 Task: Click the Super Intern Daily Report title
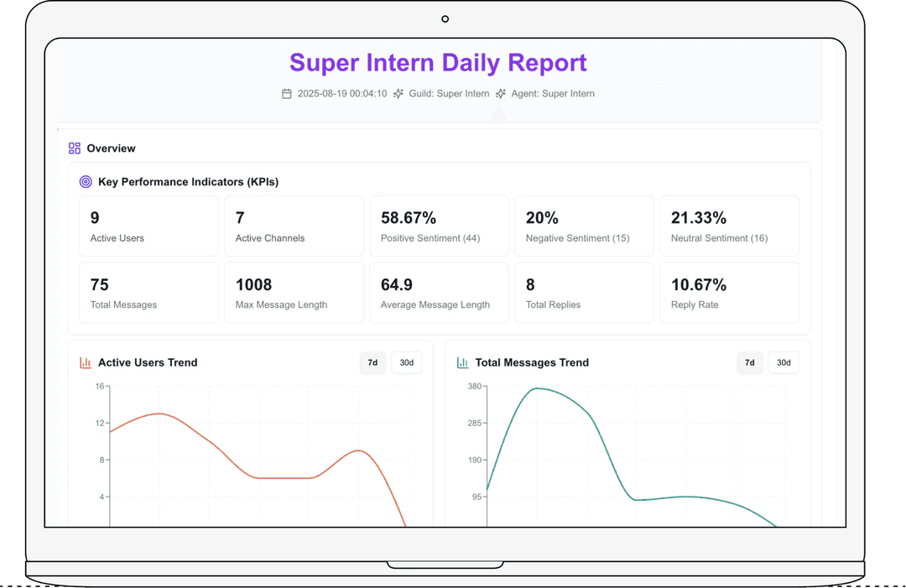pyautogui.click(x=437, y=62)
